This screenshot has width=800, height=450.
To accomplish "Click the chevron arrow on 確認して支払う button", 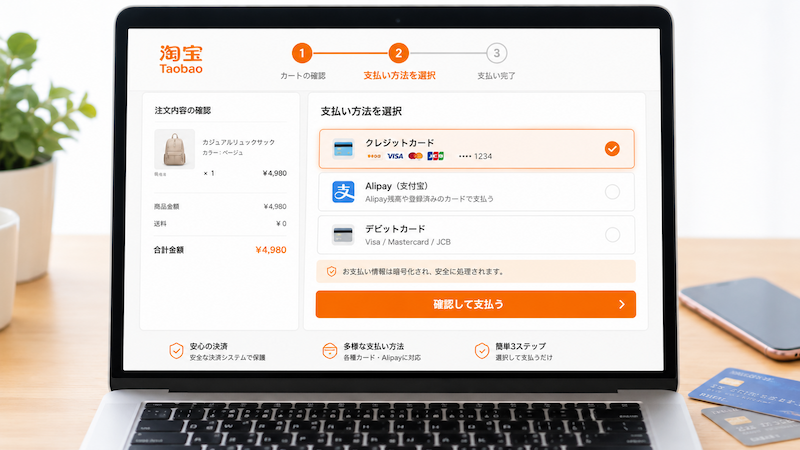I will click(621, 304).
